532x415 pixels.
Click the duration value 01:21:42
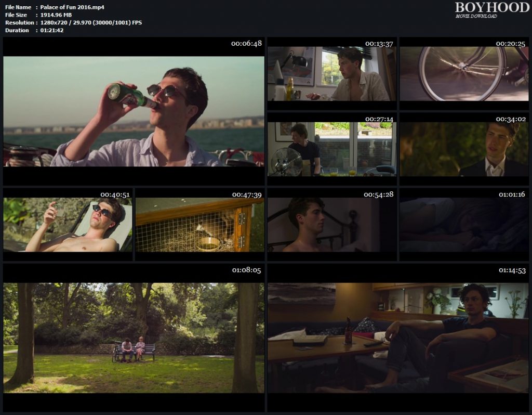[52, 30]
